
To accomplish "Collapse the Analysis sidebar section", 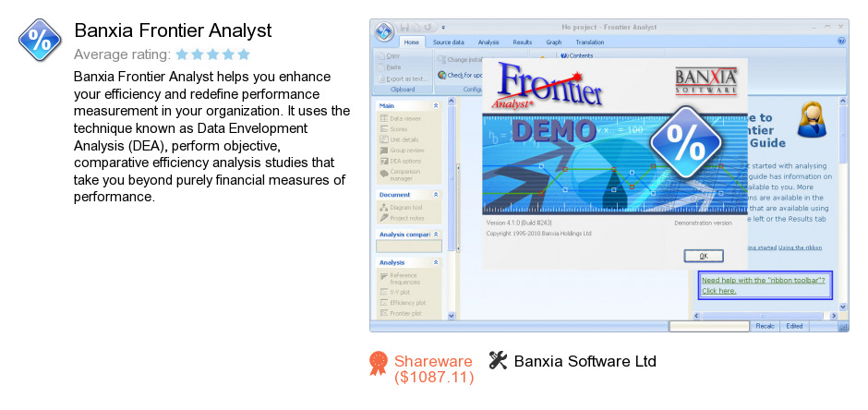I will point(436,262).
